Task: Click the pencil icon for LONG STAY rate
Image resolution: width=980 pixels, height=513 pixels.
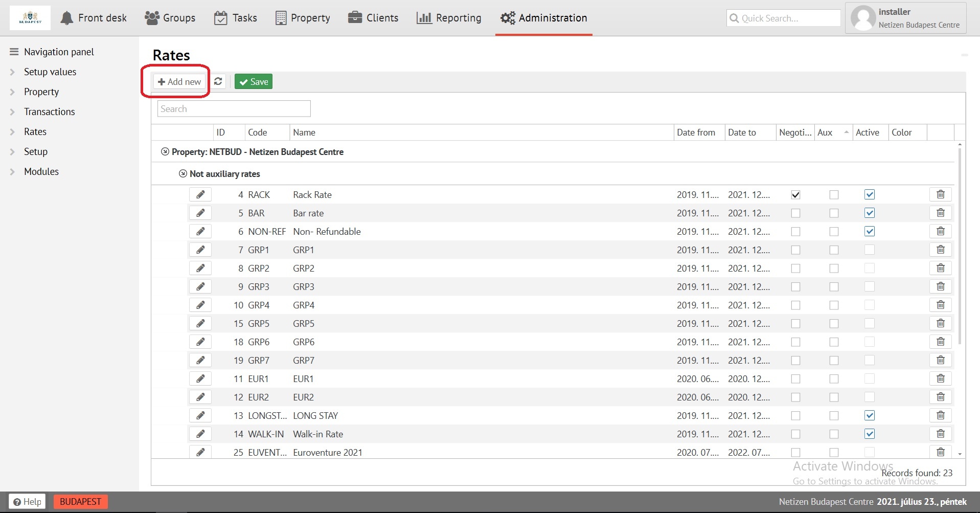Action: 200,415
